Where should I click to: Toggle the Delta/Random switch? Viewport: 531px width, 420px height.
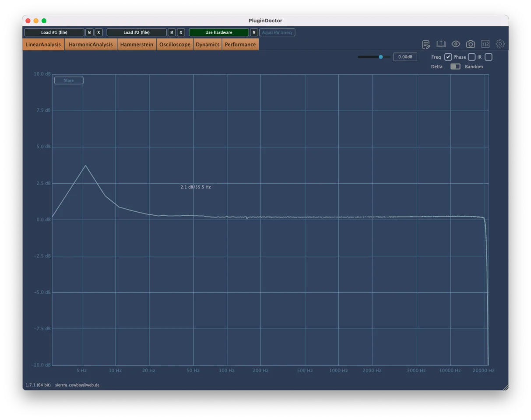point(455,66)
